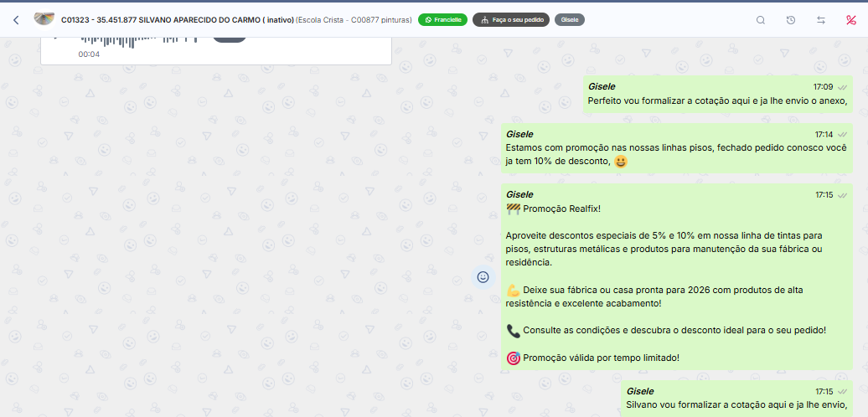Go back using the left arrow

16,20
